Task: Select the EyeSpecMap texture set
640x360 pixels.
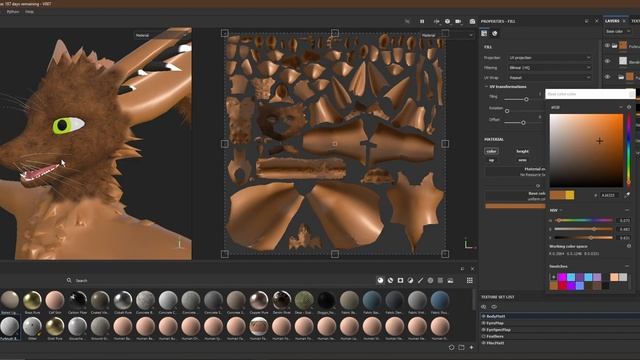Action: click(498, 329)
